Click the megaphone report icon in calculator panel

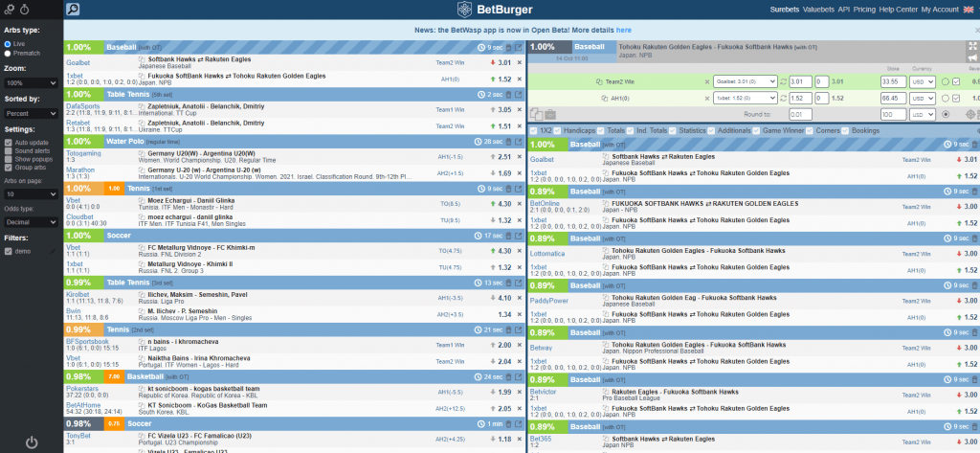[972, 58]
